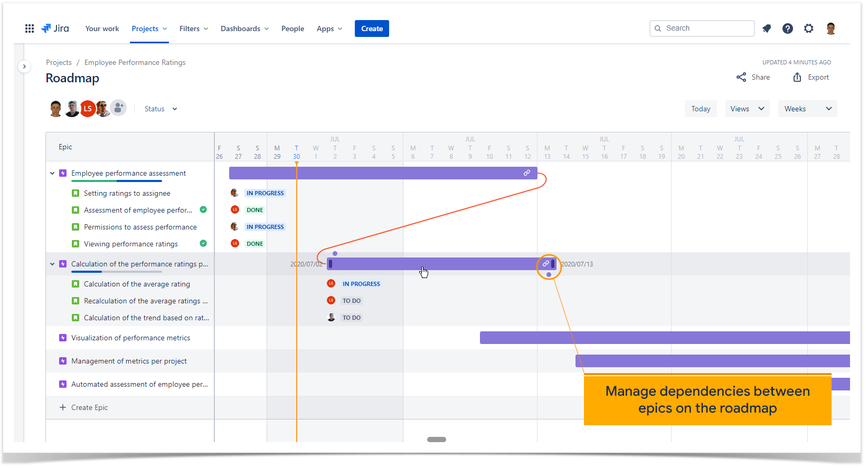Click the epic icon of Visualization of performance metrics
The image size is (868, 468).
[63, 338]
